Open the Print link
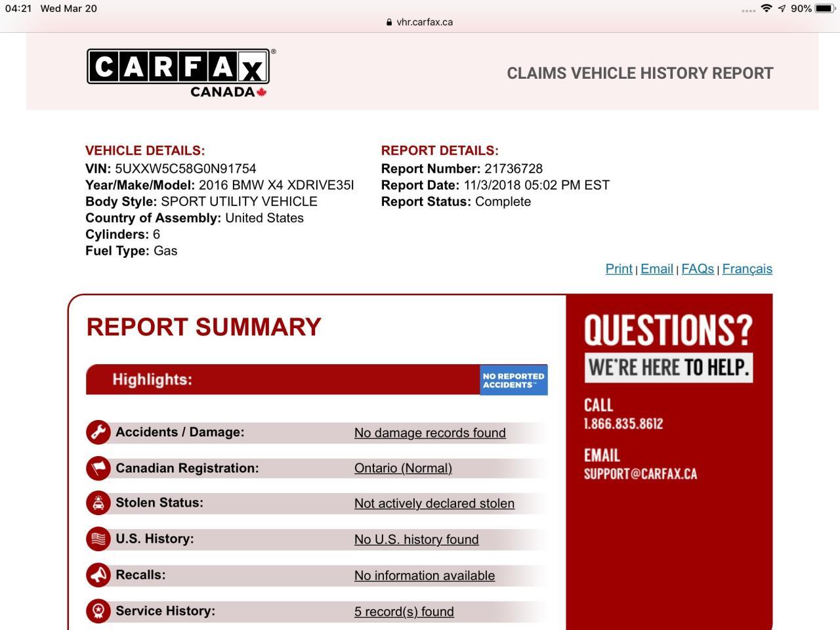The image size is (840, 630). 618,269
